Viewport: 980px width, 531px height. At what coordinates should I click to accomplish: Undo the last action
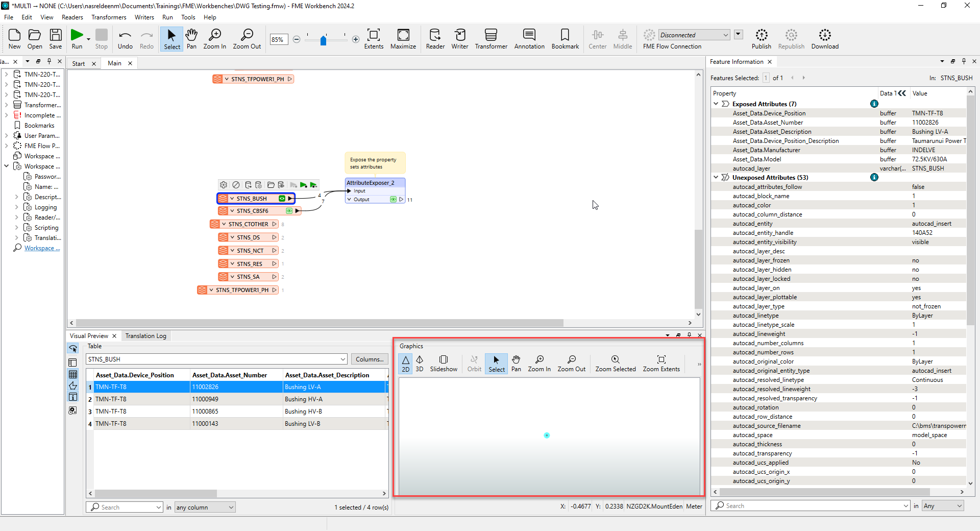coord(125,39)
